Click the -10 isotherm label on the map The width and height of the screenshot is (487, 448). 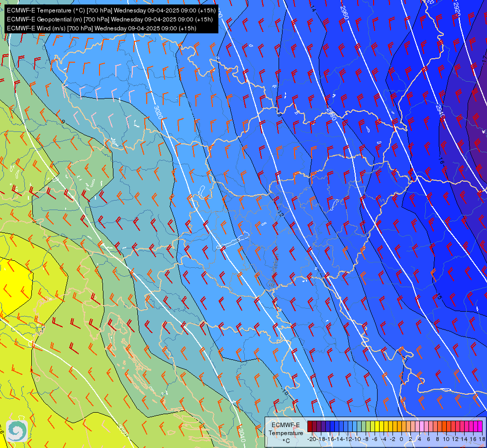[285, 391]
